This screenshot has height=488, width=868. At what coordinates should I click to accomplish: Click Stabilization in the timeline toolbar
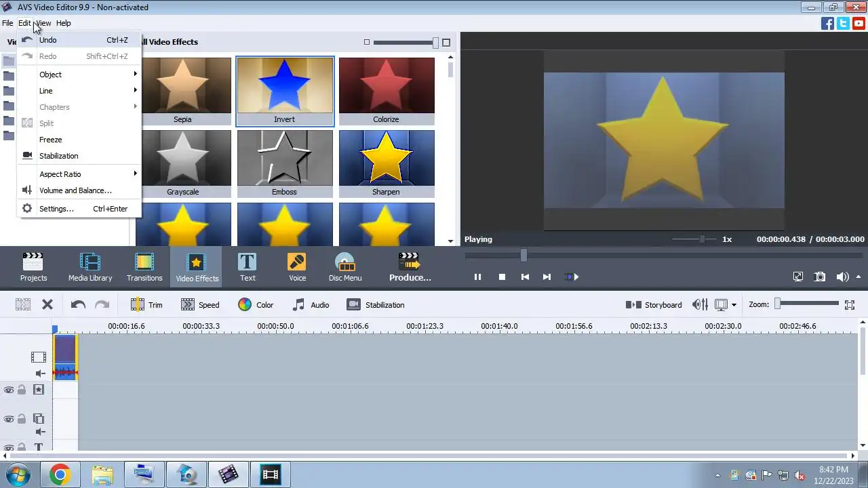(x=376, y=305)
